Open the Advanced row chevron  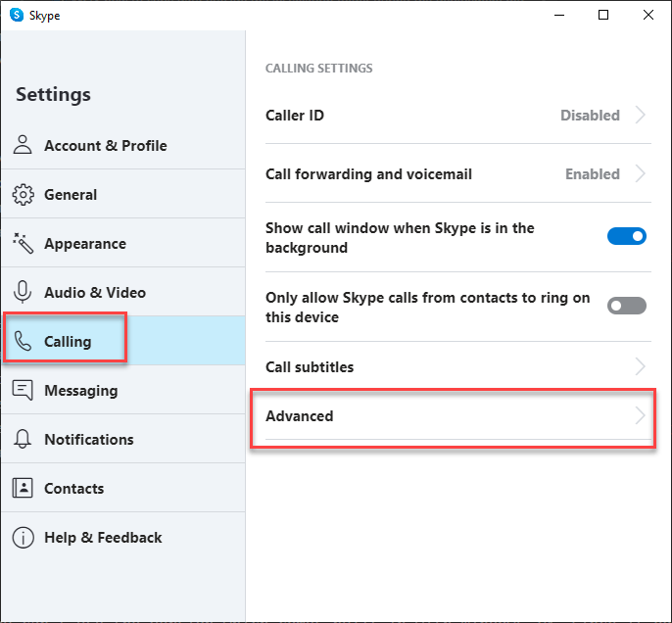(x=641, y=416)
